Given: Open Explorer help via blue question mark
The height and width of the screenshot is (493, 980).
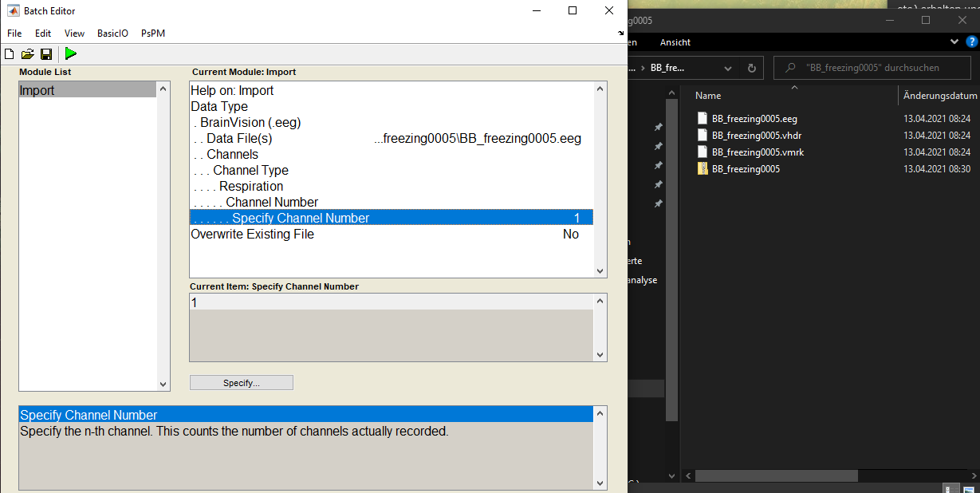Looking at the screenshot, I should click(x=971, y=41).
